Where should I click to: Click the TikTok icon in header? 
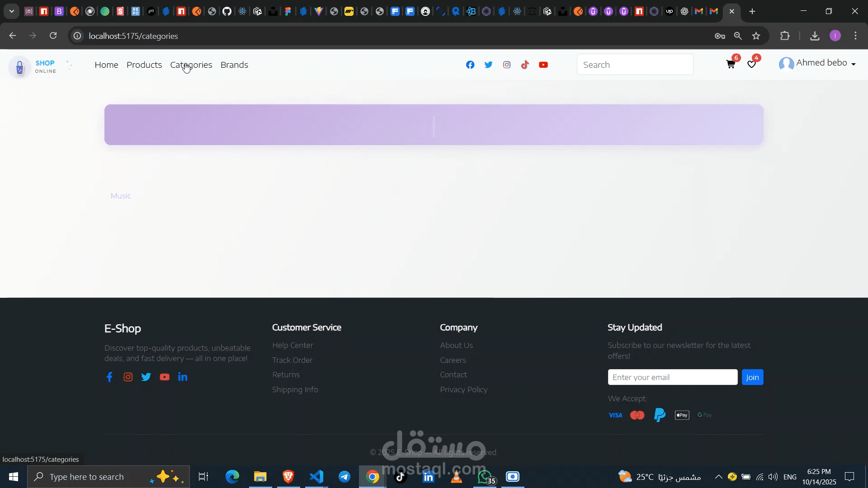pyautogui.click(x=525, y=65)
